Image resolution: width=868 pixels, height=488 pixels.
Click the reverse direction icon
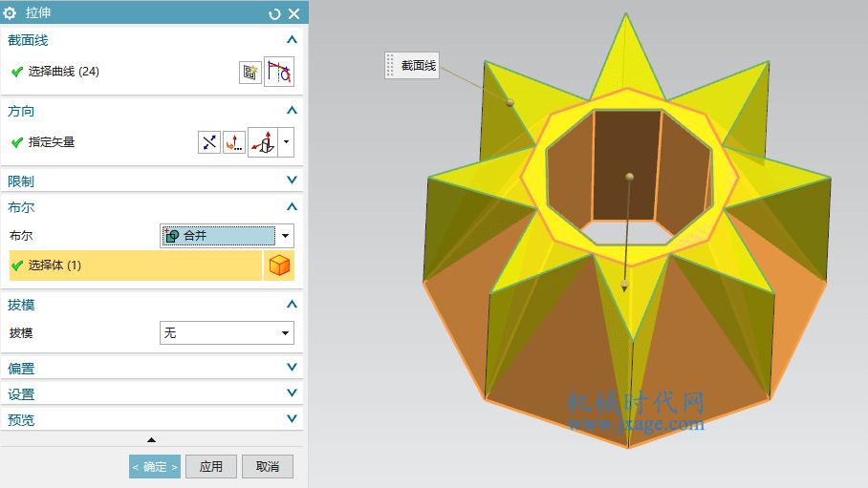tap(209, 142)
